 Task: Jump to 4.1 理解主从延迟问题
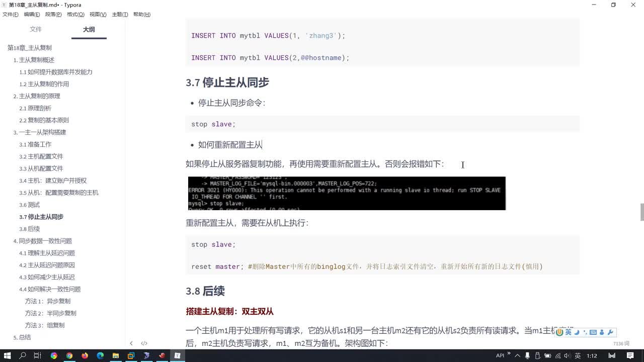point(47,253)
